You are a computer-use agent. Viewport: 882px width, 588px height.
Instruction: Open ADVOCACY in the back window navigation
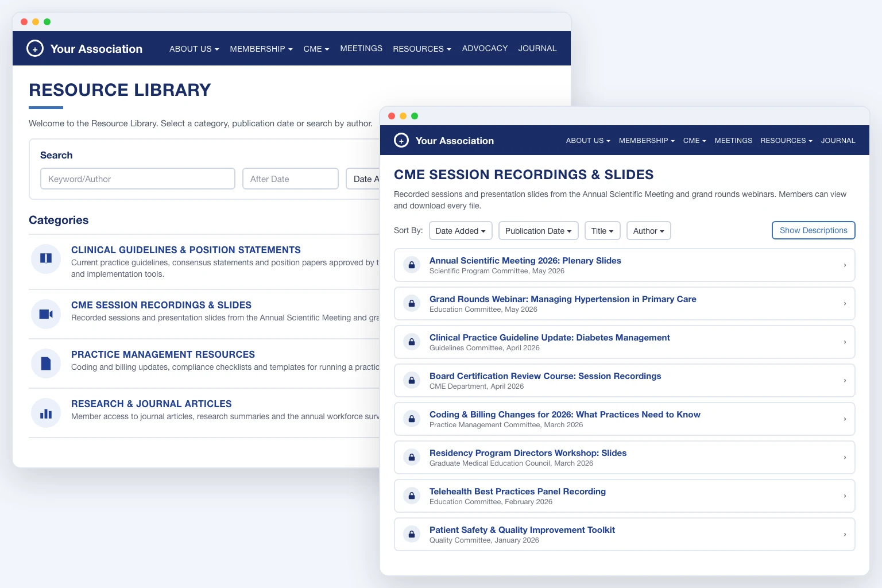click(485, 48)
